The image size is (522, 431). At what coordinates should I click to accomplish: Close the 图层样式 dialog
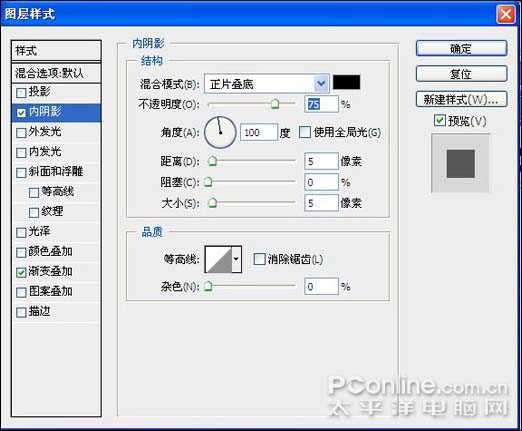click(506, 14)
